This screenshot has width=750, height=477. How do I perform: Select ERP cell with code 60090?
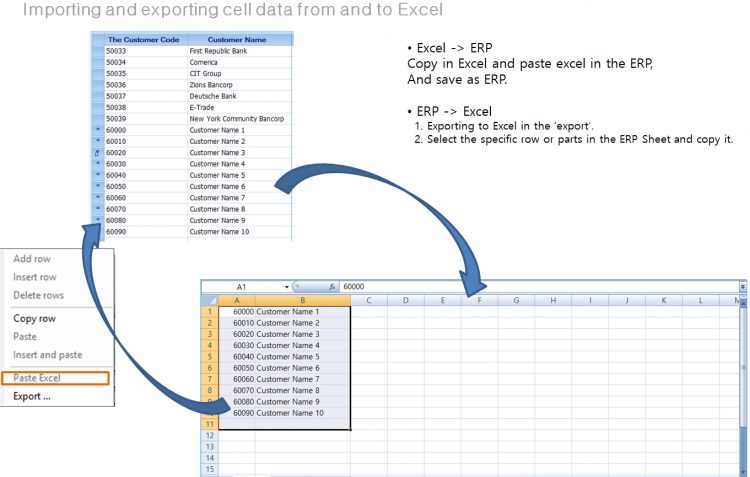(146, 232)
